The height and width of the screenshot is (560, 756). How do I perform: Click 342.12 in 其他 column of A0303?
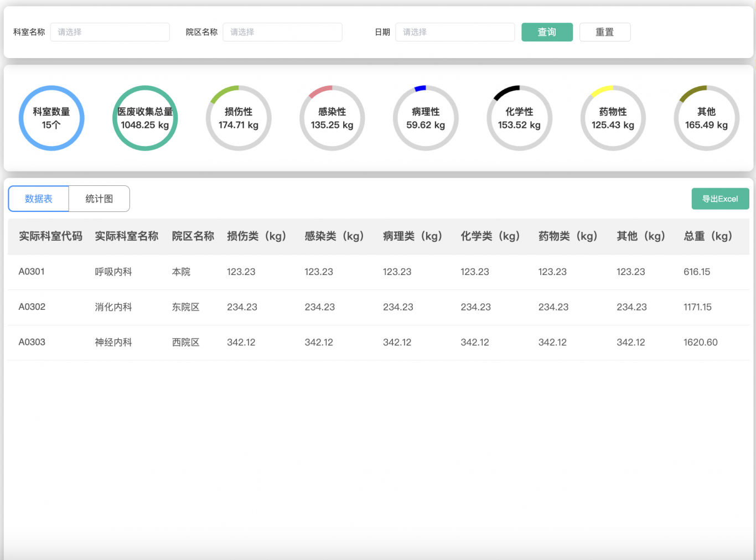coord(631,343)
